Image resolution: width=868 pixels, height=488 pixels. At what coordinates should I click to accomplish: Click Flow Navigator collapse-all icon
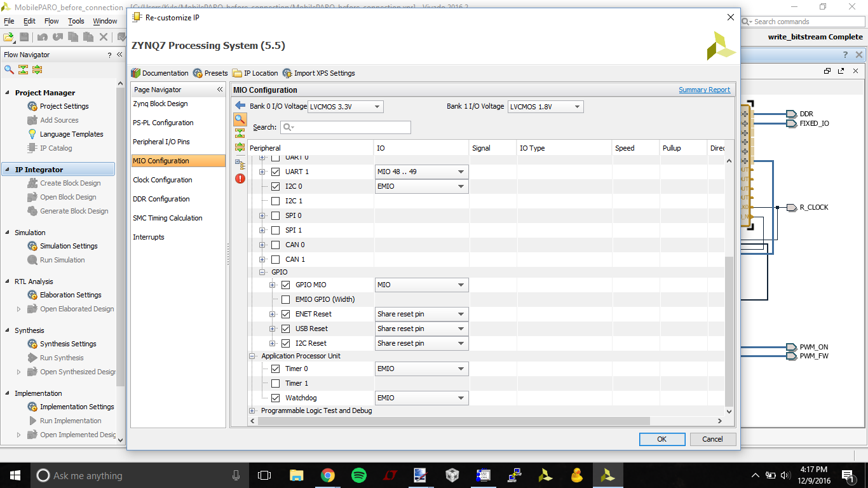[23, 69]
